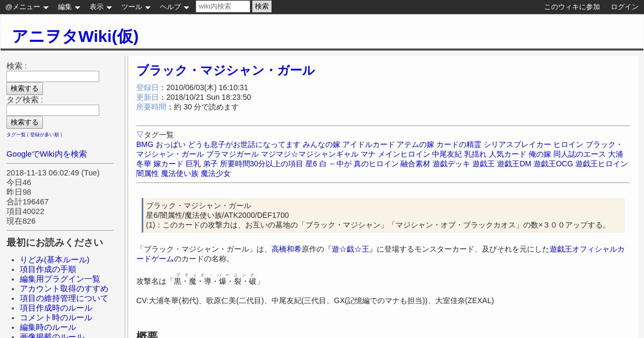Open the メインヒロイン tag link
Screen dimensions: 644x338
tap(404, 154)
